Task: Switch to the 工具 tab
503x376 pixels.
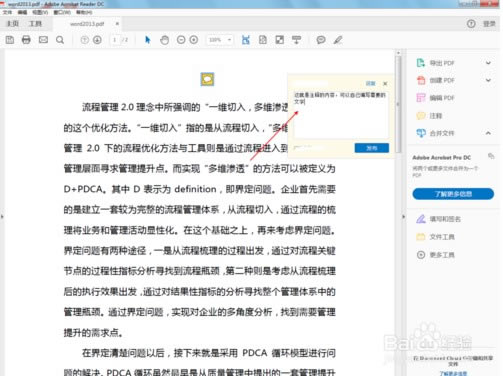Action: pos(35,24)
